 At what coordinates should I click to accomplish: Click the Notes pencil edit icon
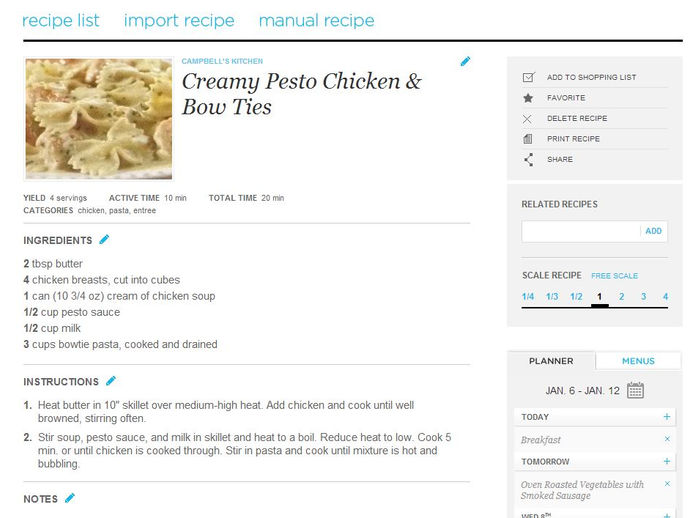70,498
